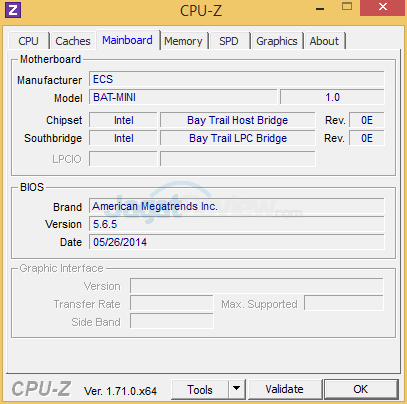The height and width of the screenshot is (404, 407).
Task: Select Bay Trail LPC Bridge text
Action: coord(238,138)
